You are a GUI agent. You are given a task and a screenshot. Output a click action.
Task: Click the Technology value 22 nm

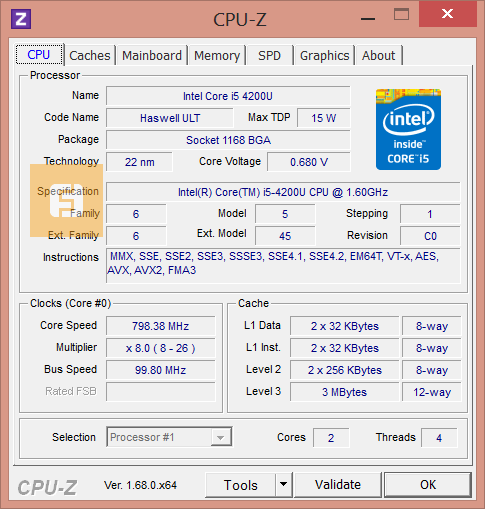(139, 162)
